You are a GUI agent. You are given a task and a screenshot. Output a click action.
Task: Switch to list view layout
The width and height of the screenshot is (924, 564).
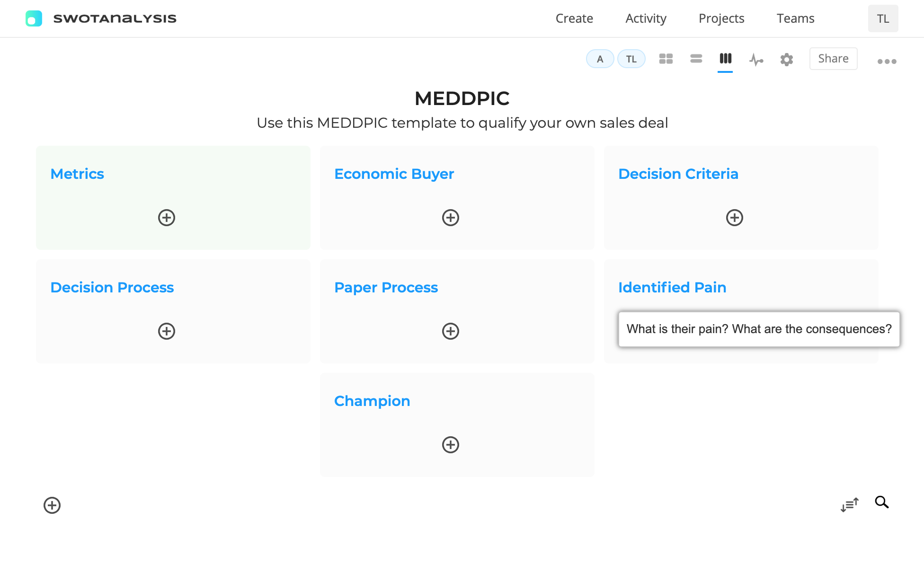click(x=696, y=59)
